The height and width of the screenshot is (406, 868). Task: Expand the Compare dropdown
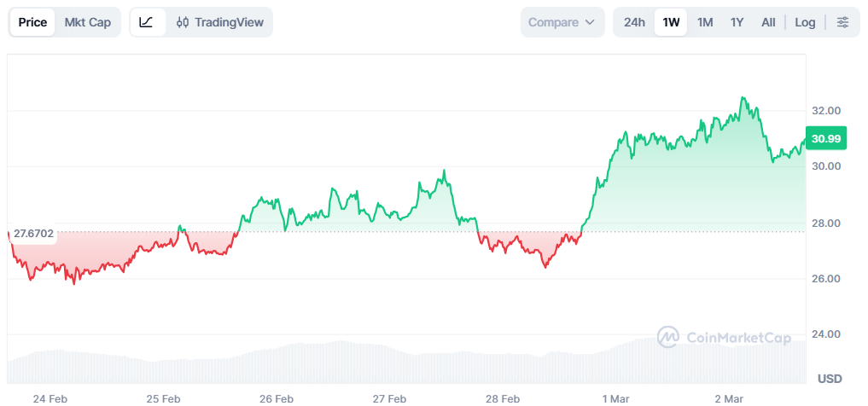(562, 22)
